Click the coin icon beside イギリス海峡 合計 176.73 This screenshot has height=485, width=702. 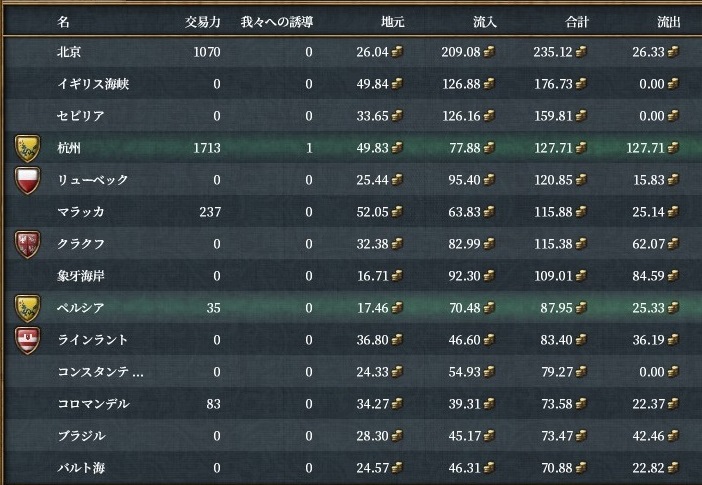(582, 84)
